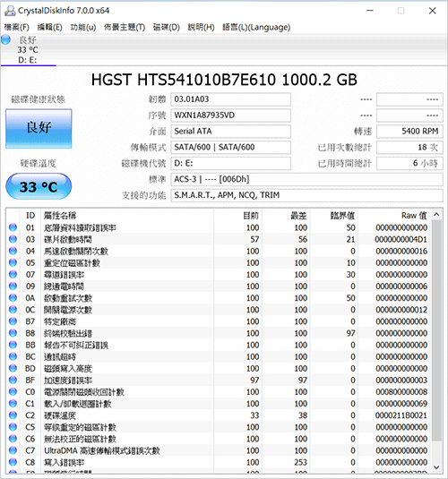This screenshot has height=479, width=448.
Task: Click the power-on count field 18 次
Action: 409,147
